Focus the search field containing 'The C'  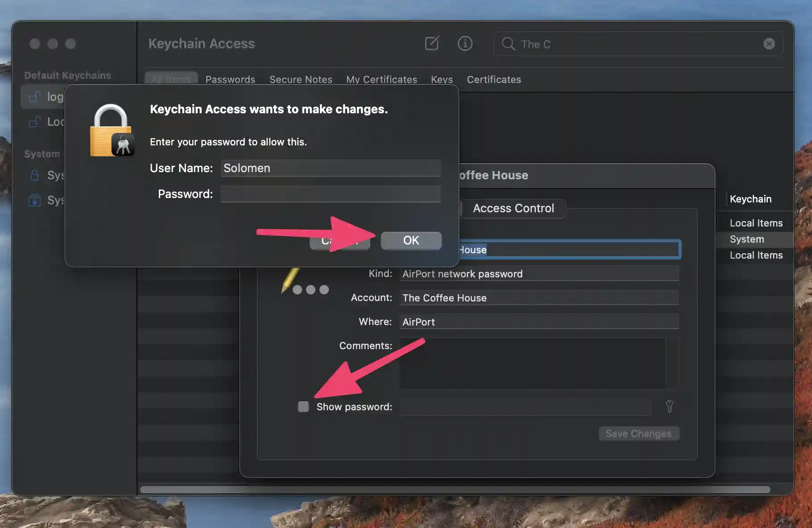tap(638, 44)
